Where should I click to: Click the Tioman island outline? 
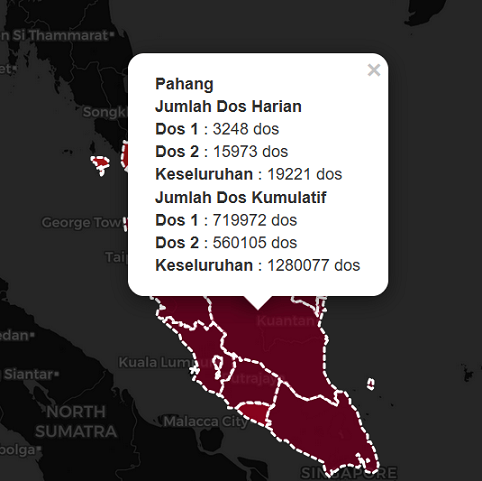click(371, 384)
